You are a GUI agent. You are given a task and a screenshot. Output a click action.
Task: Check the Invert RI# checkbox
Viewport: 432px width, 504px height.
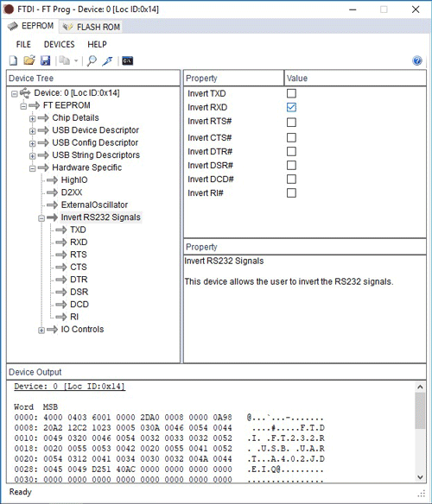click(x=291, y=192)
